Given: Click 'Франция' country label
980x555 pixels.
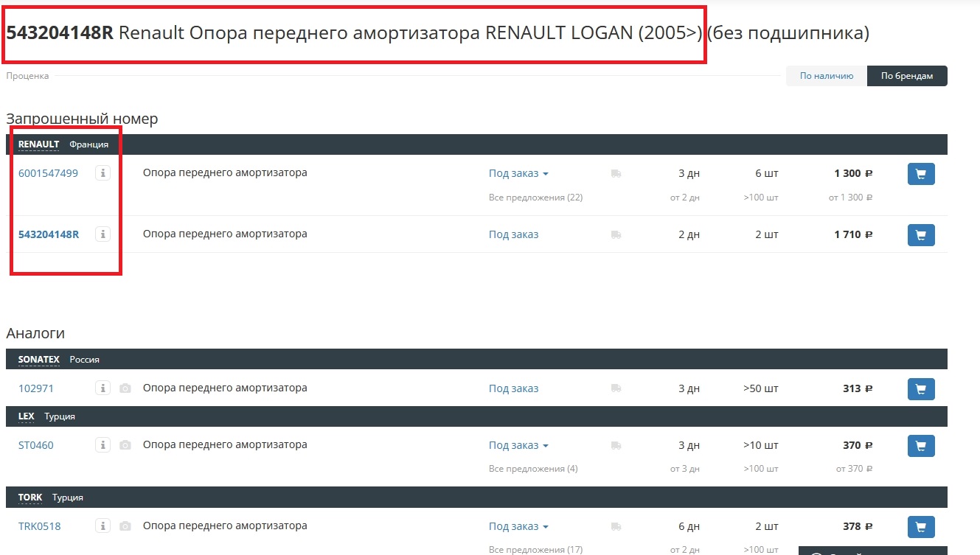Looking at the screenshot, I should click(x=89, y=144).
